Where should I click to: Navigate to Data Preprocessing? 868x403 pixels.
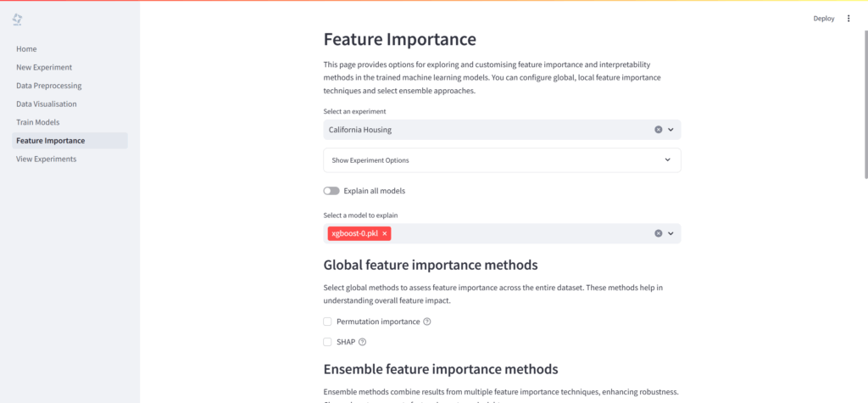tap(48, 86)
